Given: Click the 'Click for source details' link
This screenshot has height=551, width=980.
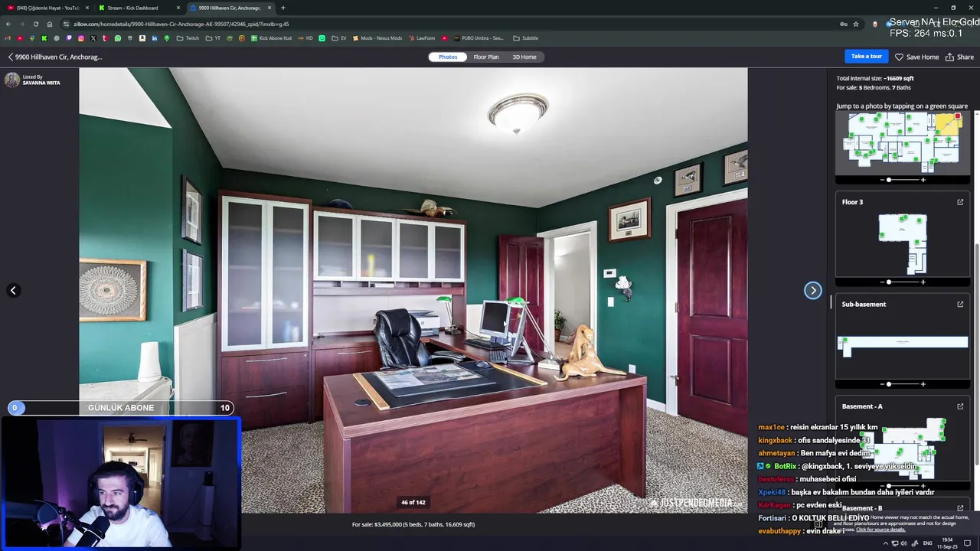Looking at the screenshot, I should click(x=880, y=530).
